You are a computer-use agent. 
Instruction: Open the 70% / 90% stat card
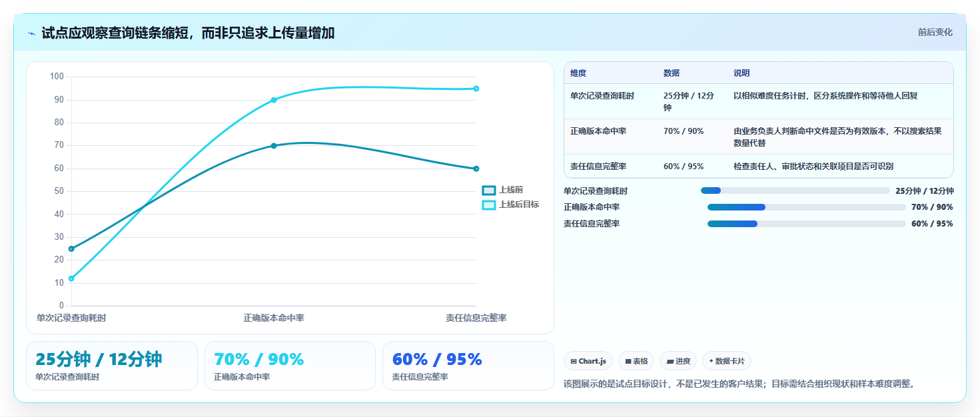click(290, 366)
